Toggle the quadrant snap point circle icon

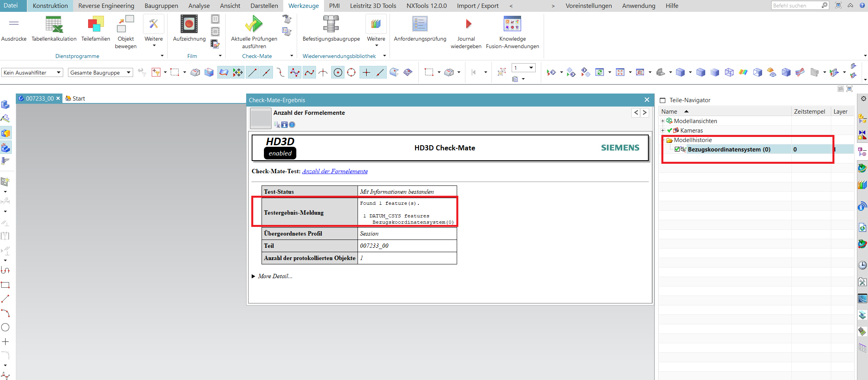pos(351,72)
